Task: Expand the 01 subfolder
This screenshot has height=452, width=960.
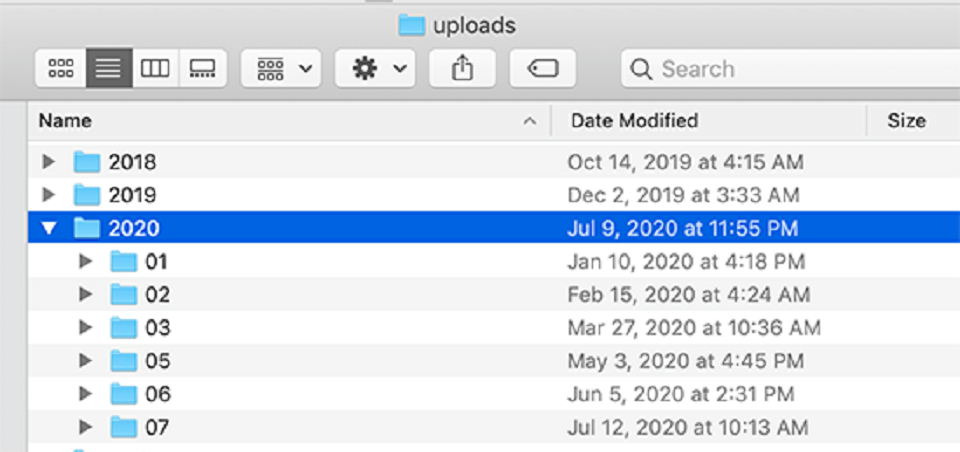Action: [86, 262]
